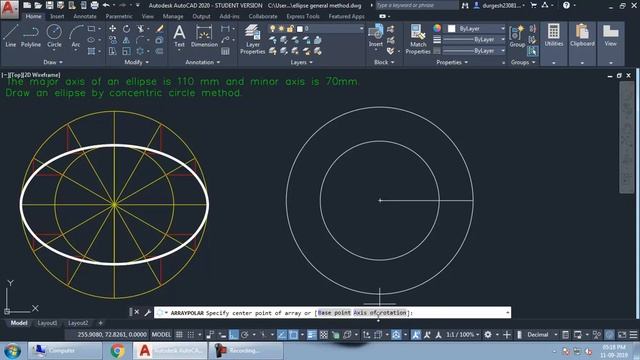This screenshot has height=360, width=640.
Task: Click the Undo arrow in quick access toolbar
Action: tap(106, 5)
